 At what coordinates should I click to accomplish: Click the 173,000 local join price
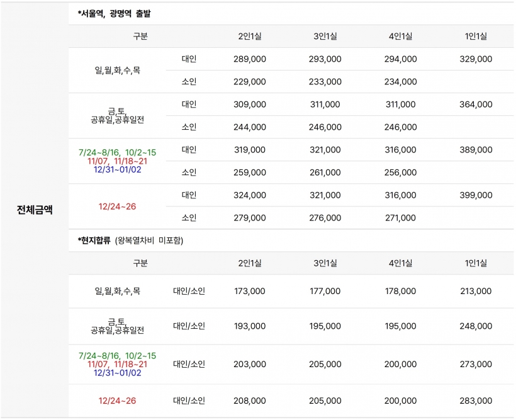pos(250,291)
